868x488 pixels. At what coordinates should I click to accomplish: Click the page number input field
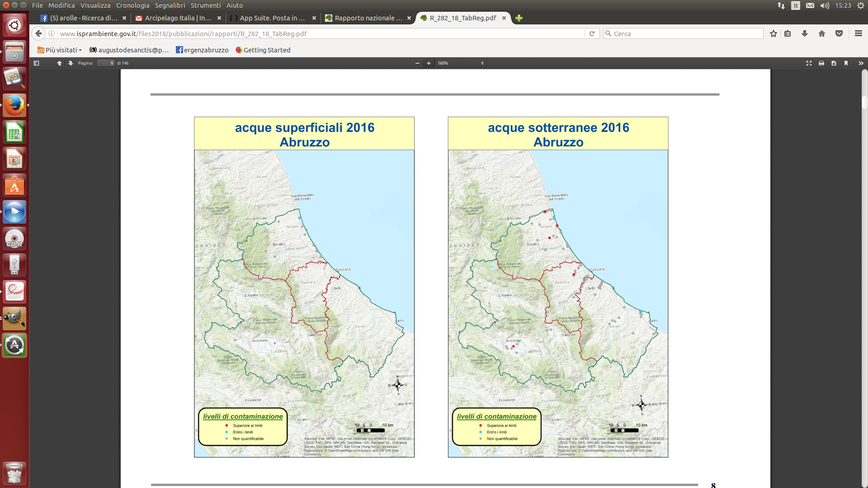(106, 63)
